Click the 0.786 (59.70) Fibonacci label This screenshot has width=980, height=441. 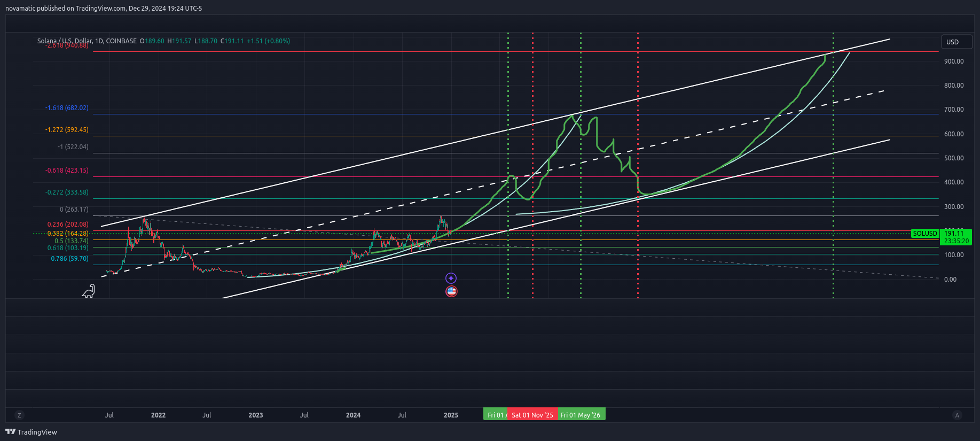[x=70, y=259]
